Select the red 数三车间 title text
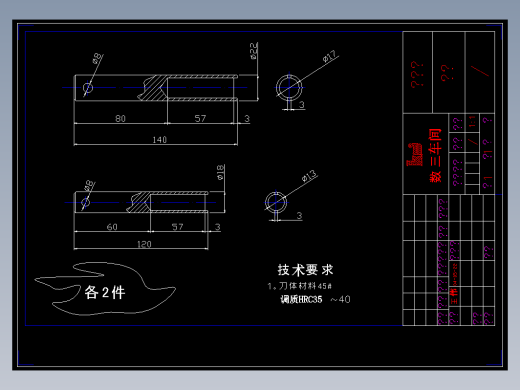 point(435,155)
